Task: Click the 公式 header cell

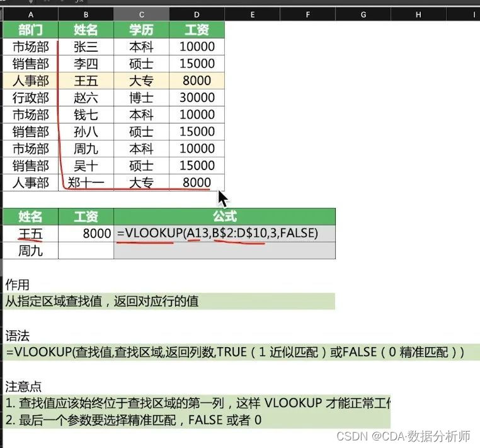Action: pyautogui.click(x=224, y=217)
